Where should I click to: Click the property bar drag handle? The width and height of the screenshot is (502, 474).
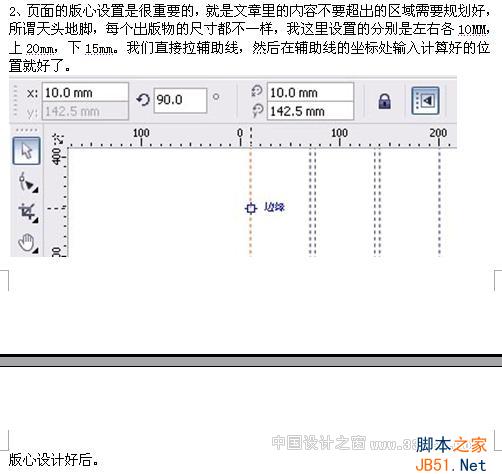click(15, 101)
